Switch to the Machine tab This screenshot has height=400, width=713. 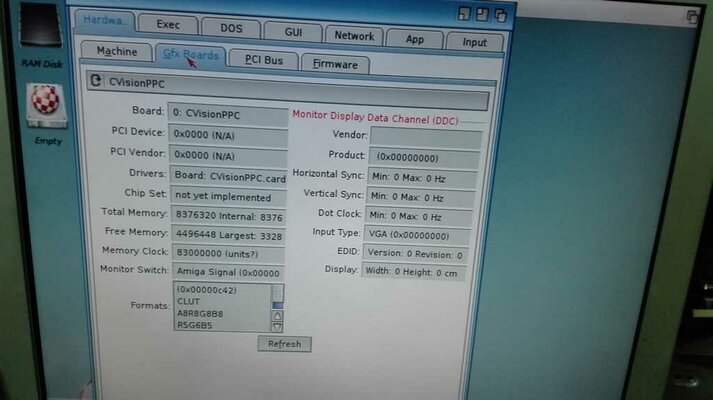[117, 52]
